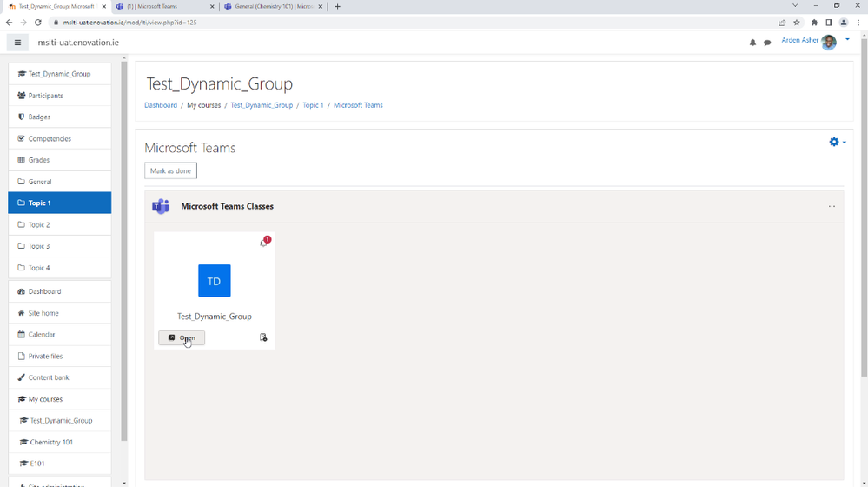This screenshot has height=487, width=868.
Task: Click the Participants icon in sidebar
Action: click(x=22, y=96)
